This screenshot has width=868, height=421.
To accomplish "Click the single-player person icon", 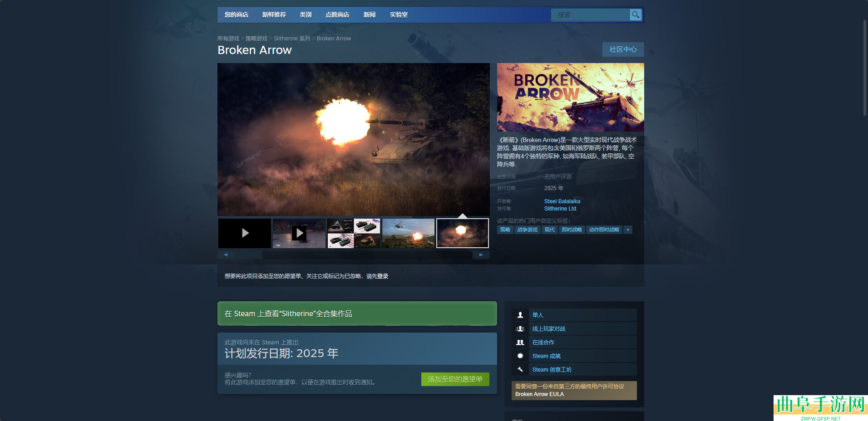I will coord(520,315).
